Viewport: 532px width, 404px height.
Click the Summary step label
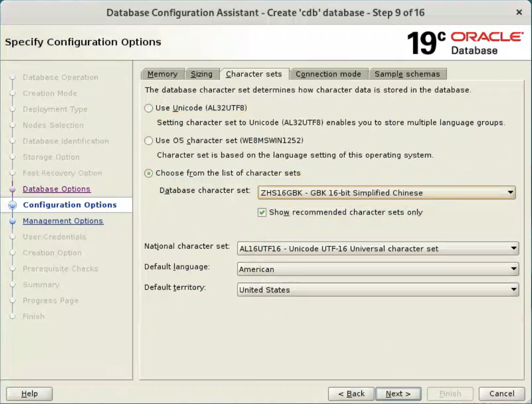(x=41, y=285)
